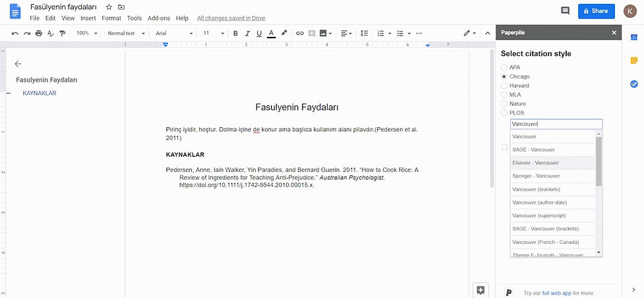The image size is (644, 298).
Task: Jump to Fasulyenin Faydaları outline heading
Action: (46, 80)
